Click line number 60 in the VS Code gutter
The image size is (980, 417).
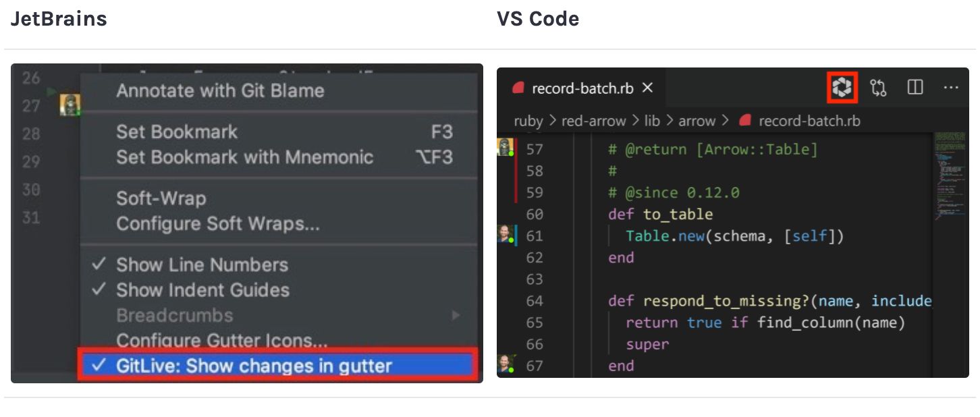534,214
